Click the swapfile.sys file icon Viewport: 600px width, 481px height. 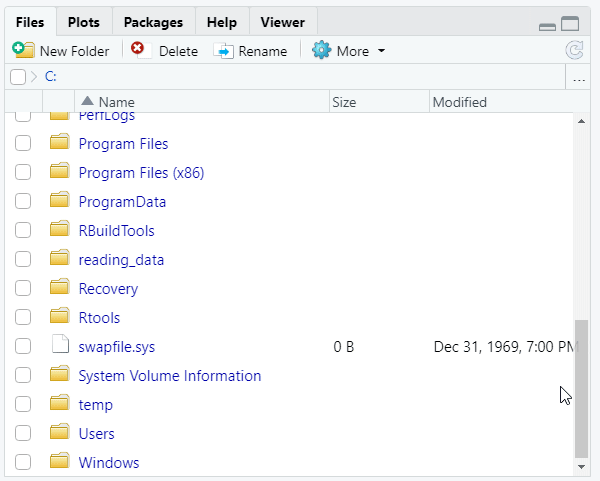point(61,346)
